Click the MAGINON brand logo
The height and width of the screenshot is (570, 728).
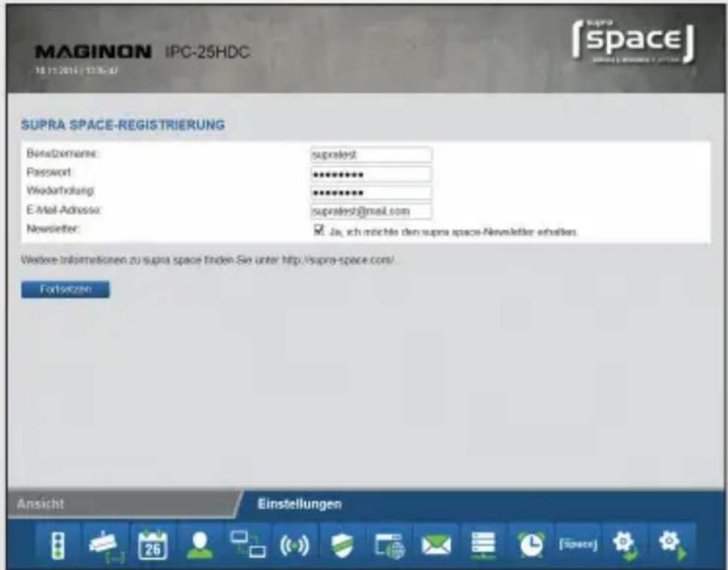(93, 51)
